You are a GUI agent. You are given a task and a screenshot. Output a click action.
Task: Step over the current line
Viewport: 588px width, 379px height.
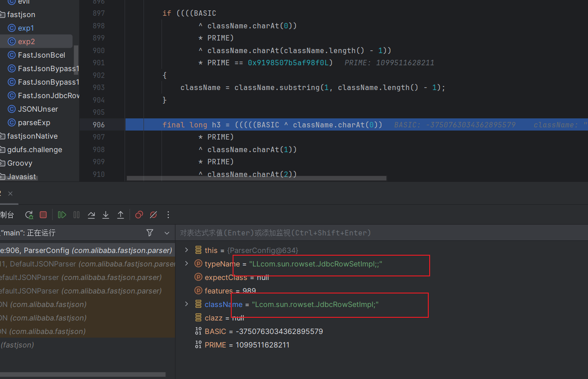tap(91, 215)
